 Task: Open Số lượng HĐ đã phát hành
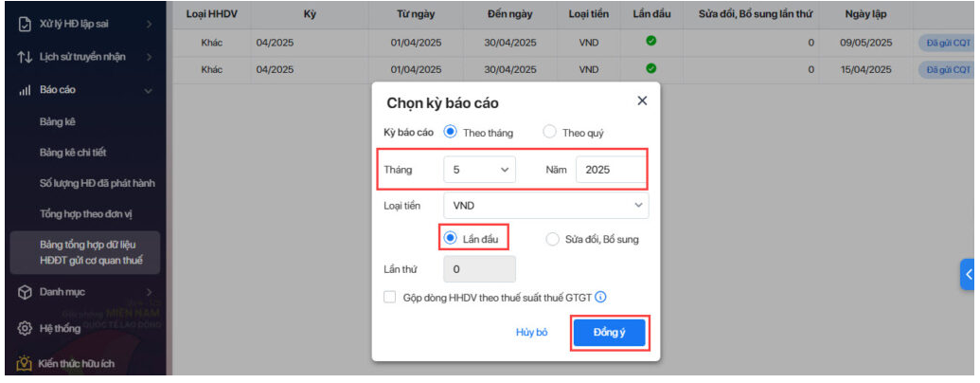tap(97, 183)
